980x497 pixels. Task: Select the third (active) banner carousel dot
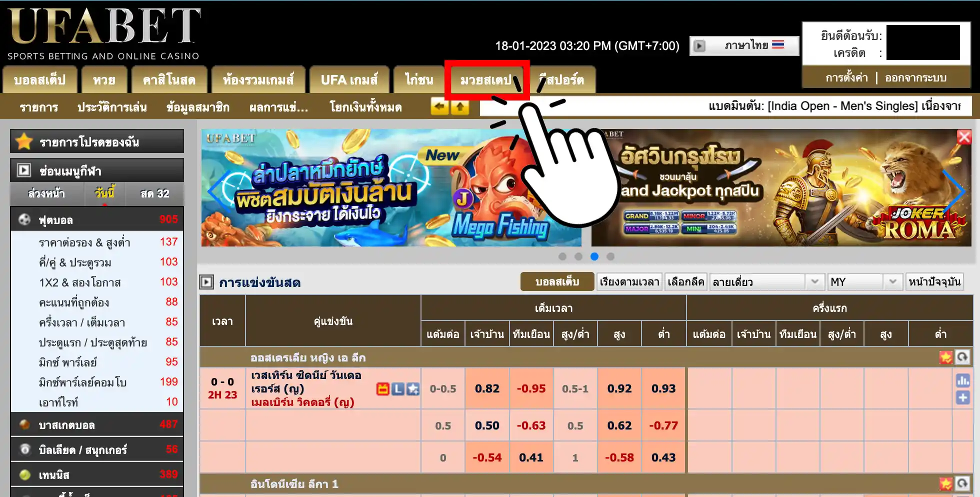(x=594, y=256)
